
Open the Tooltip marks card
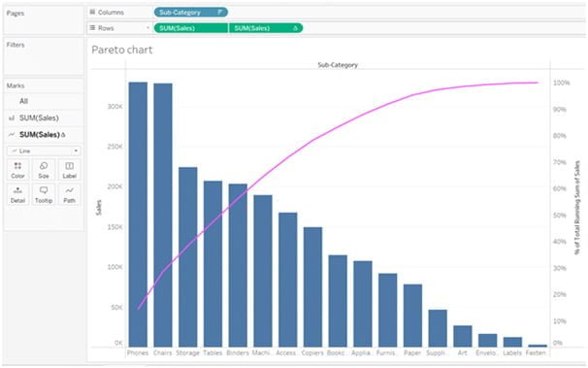coord(44,195)
